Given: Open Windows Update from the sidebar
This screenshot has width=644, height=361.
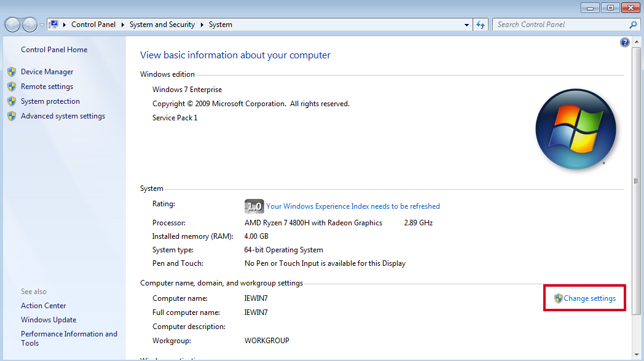Looking at the screenshot, I should 48,319.
